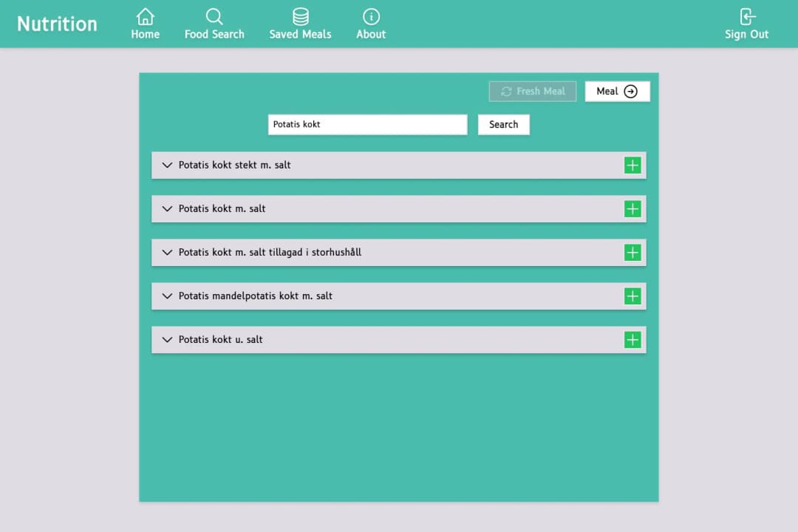Click the About info icon
The image size is (798, 532).
point(370,15)
